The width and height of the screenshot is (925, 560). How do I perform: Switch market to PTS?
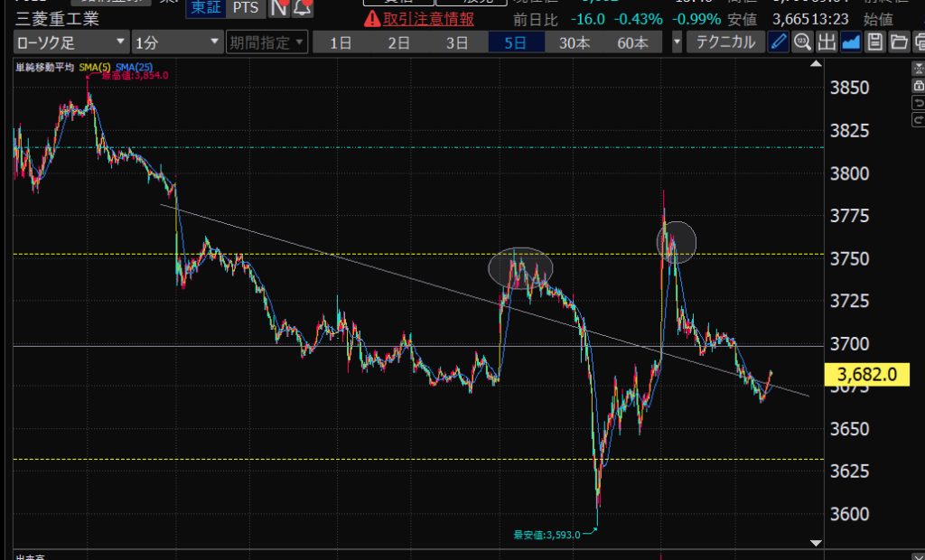coord(244,7)
